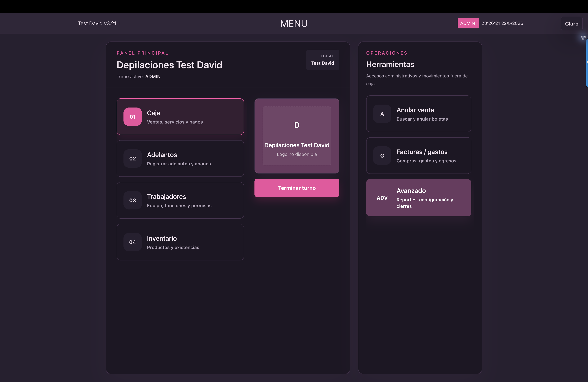
Task: Click the funnel icon at right edge
Action: click(x=583, y=38)
